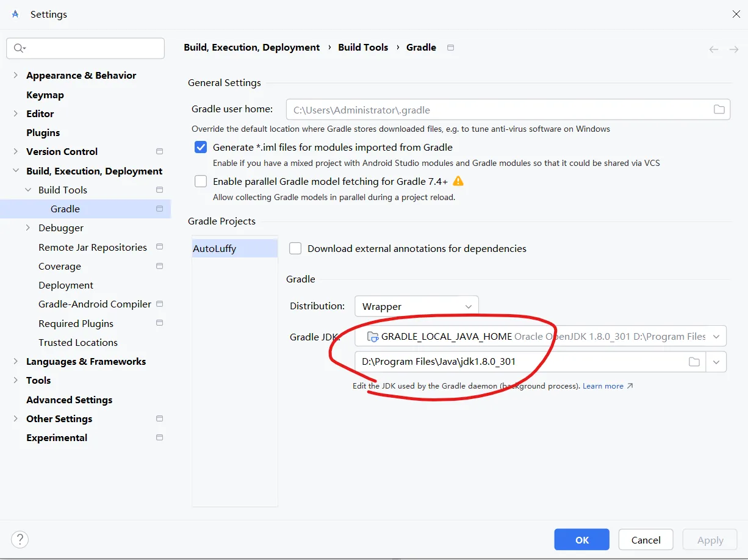The width and height of the screenshot is (748, 560).
Task: Click the Apply button
Action: 710,540
